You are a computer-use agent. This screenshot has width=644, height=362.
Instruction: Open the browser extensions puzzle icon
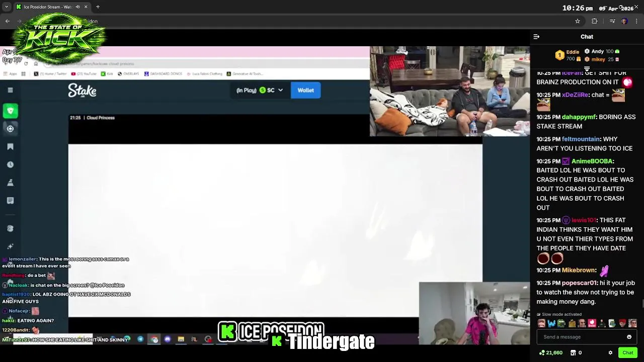point(595,21)
